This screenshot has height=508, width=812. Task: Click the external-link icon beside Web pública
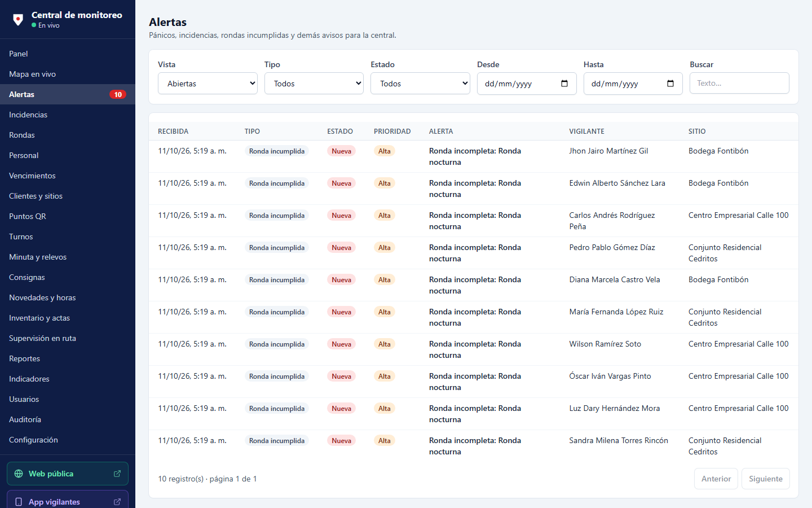click(x=117, y=474)
